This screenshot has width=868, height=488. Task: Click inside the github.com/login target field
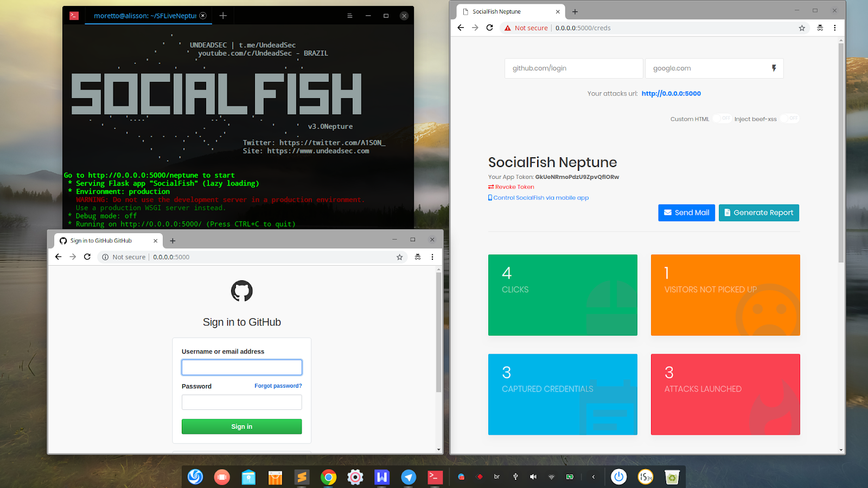(573, 68)
